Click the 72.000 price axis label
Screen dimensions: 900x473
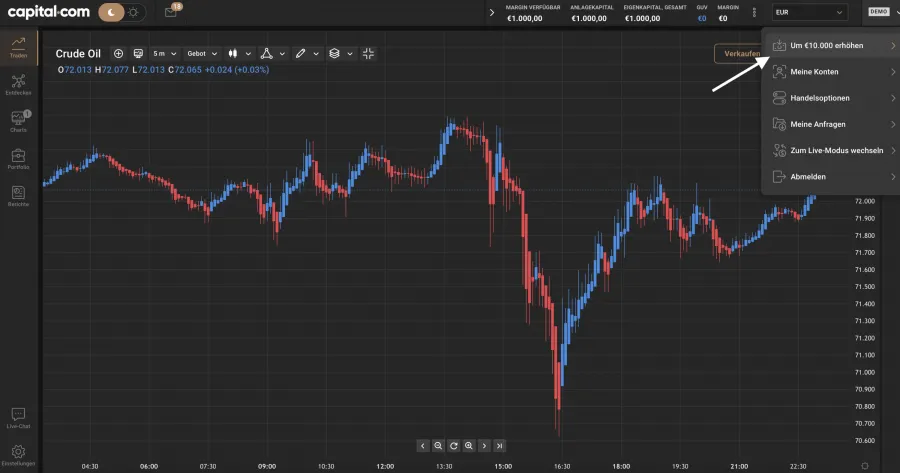865,201
